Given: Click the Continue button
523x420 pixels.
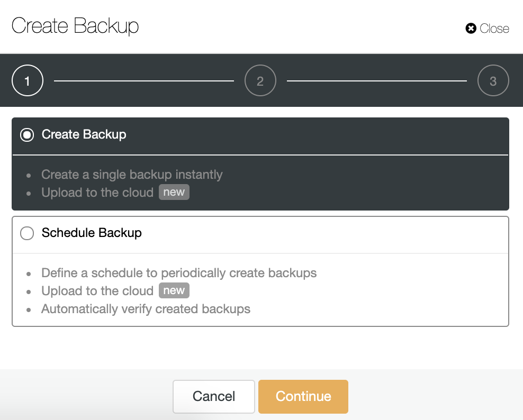Looking at the screenshot, I should 303,396.
